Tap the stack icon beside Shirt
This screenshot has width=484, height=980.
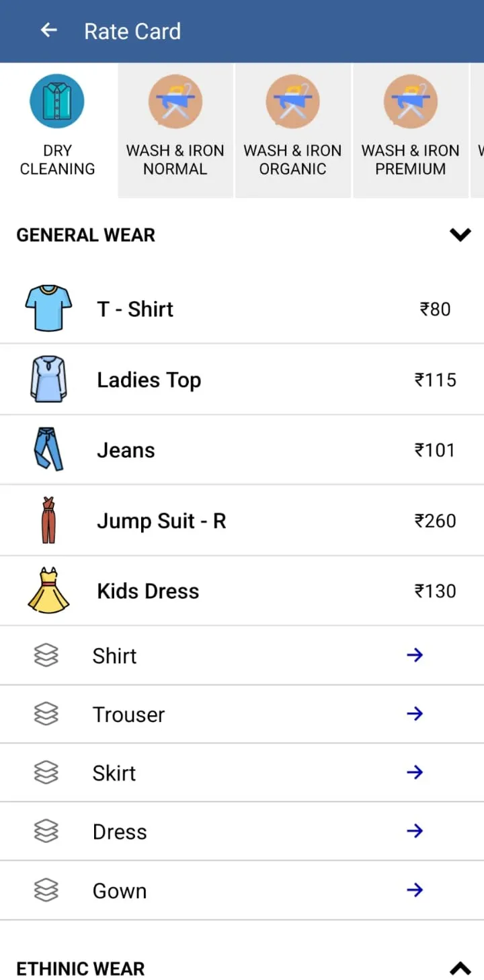coord(46,655)
